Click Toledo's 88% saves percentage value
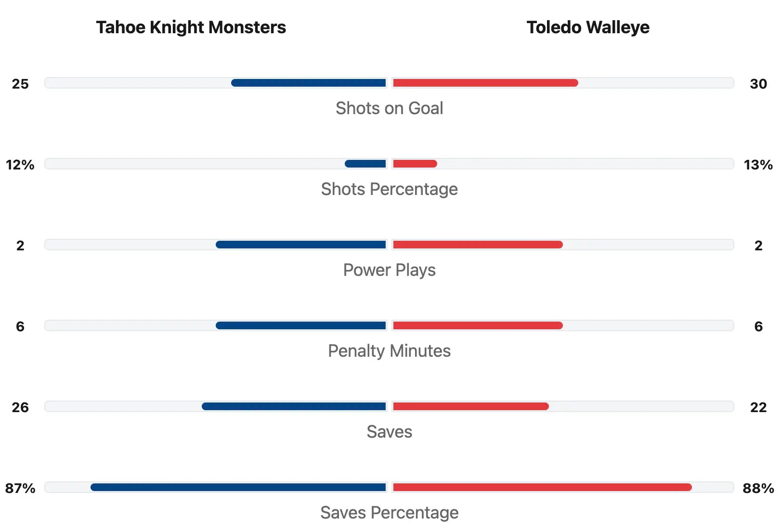Viewport: 781px width, 532px height. [x=758, y=488]
